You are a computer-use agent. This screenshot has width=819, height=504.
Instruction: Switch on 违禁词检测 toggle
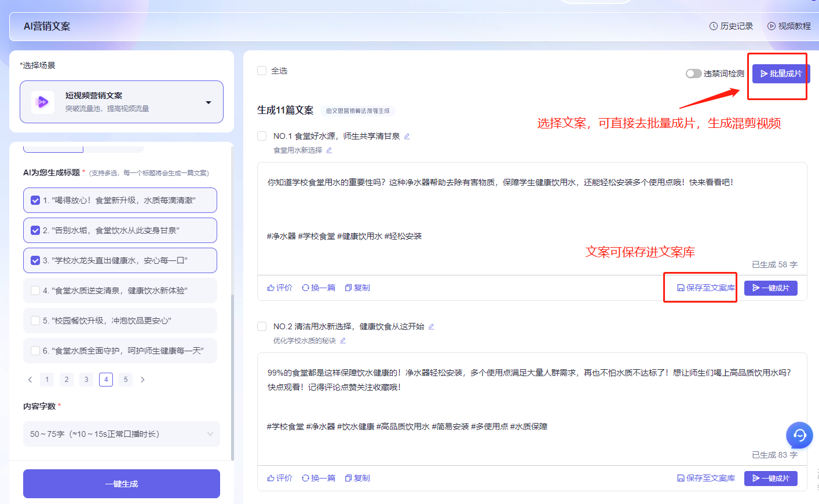(693, 73)
